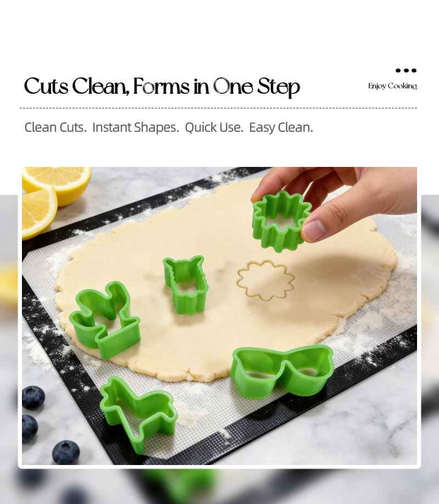Click the llama-shaped green cookie cutter
The image size is (439, 504).
click(x=138, y=415)
